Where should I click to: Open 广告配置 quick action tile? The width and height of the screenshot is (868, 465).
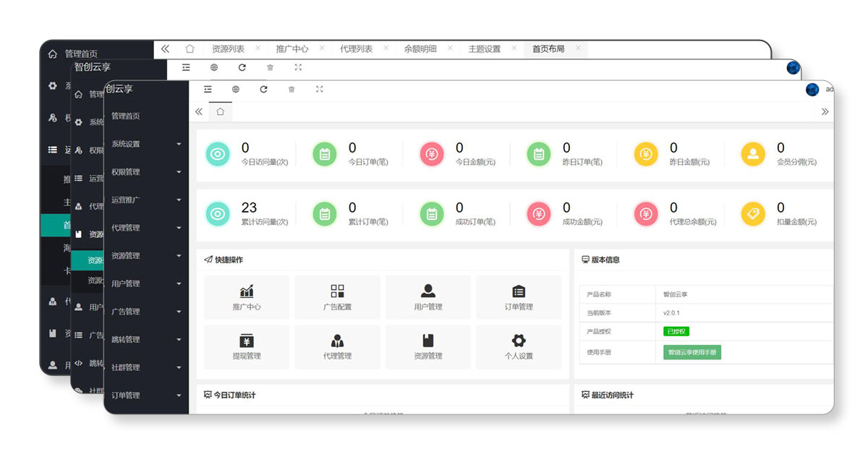(x=337, y=298)
